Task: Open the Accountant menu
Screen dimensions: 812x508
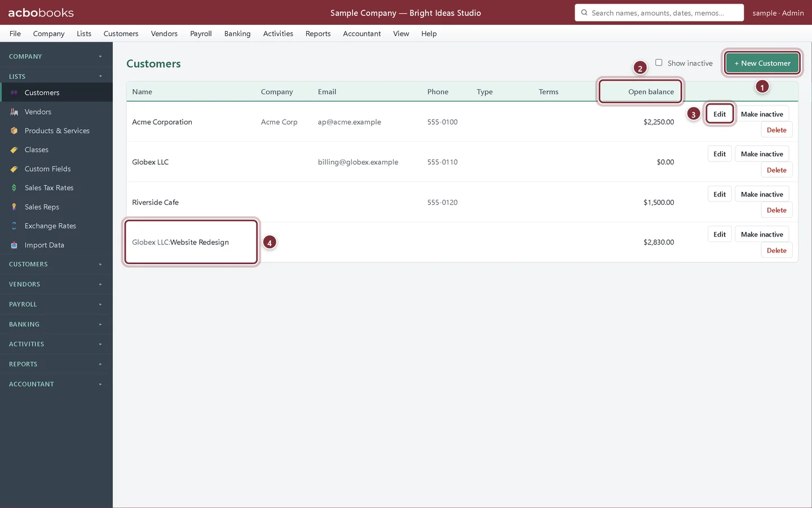Action: (362, 34)
